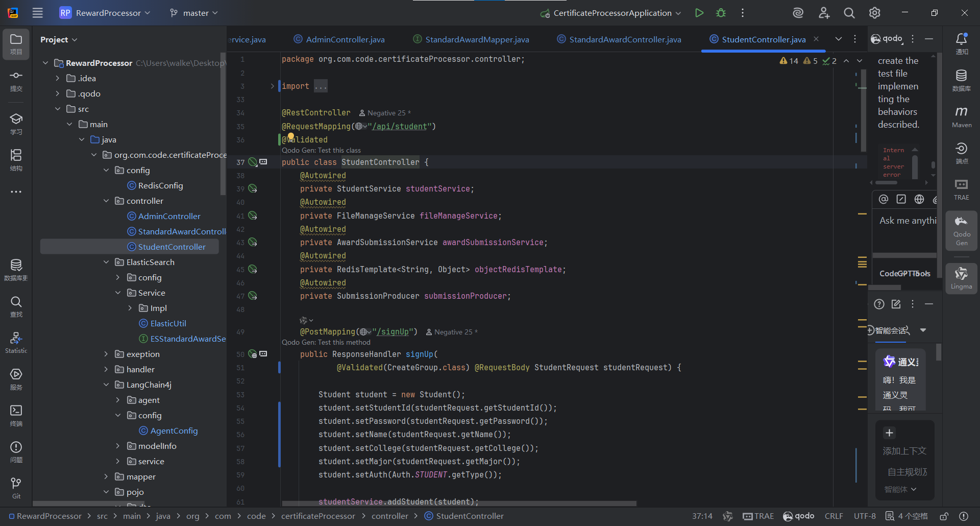The width and height of the screenshot is (980, 526).
Task: Open the Services tool window
Action: (x=16, y=379)
